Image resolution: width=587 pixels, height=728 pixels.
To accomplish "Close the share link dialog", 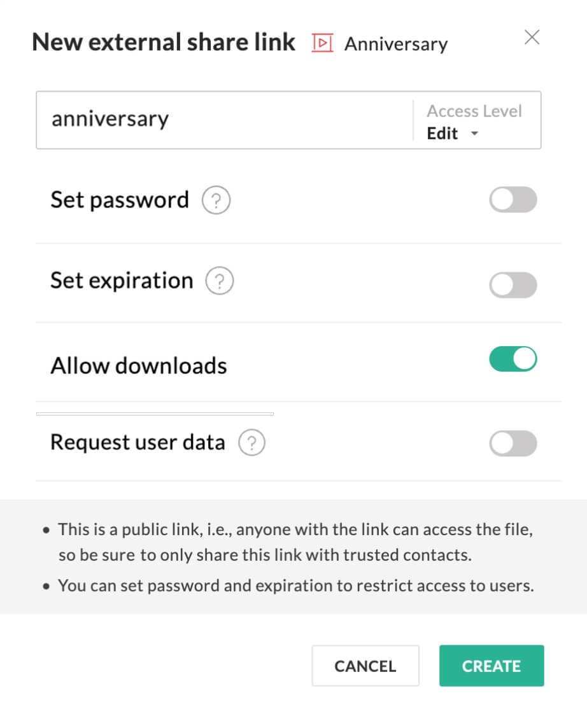I will point(532,37).
